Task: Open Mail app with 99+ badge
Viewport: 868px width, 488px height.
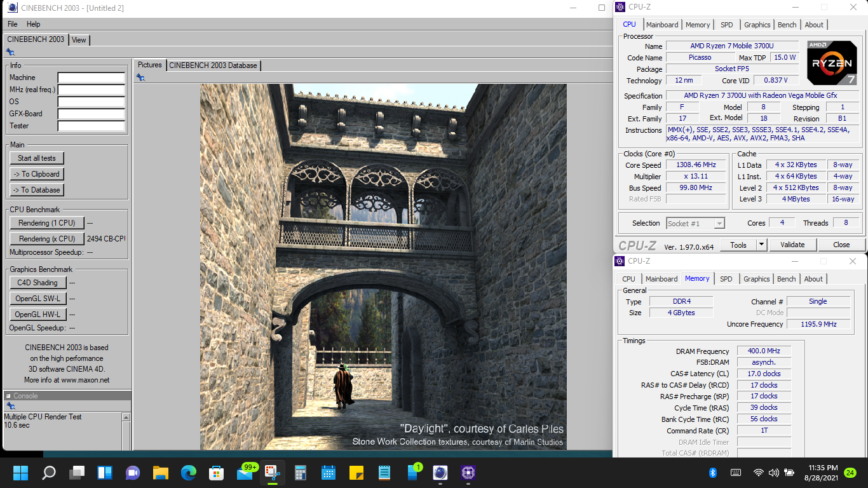Action: click(245, 473)
